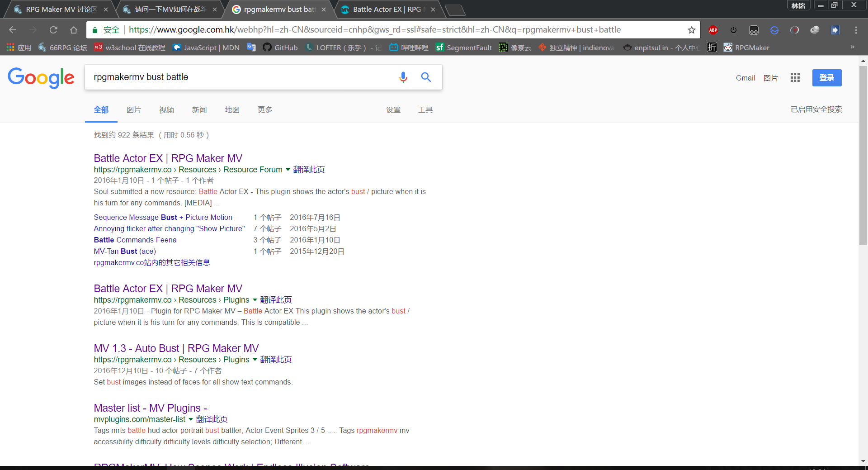Reload the current page
868x470 pixels.
(53, 30)
